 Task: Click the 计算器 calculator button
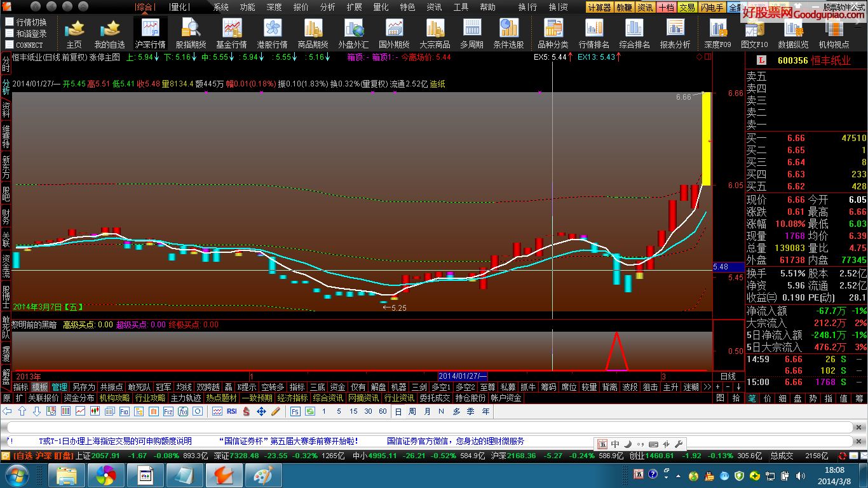click(599, 7)
